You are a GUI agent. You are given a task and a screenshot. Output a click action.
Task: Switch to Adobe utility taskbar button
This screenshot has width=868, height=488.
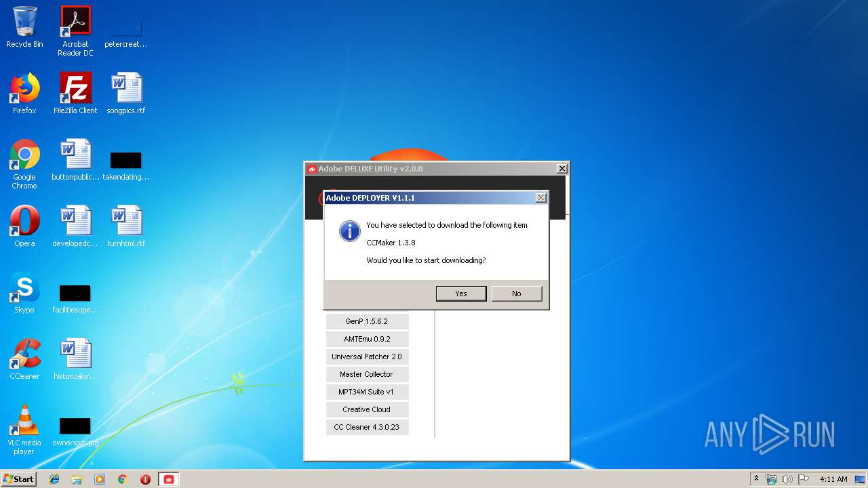(x=169, y=479)
